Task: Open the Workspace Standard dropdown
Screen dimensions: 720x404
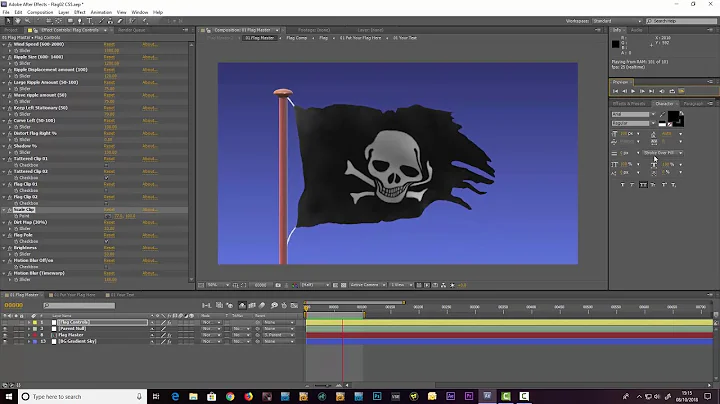Action: [x=617, y=21]
